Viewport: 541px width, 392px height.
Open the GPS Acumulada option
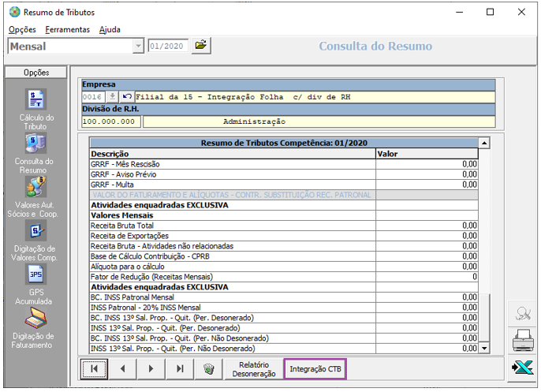click(36, 274)
